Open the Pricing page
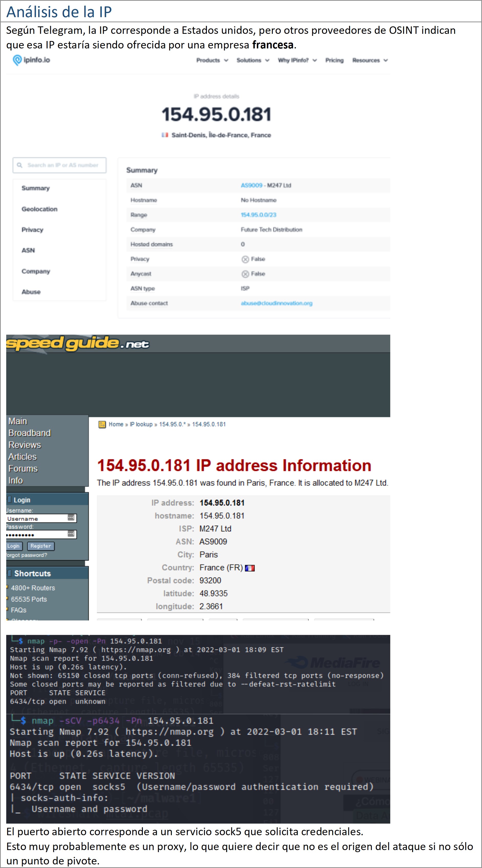The width and height of the screenshot is (482, 868). tap(334, 60)
